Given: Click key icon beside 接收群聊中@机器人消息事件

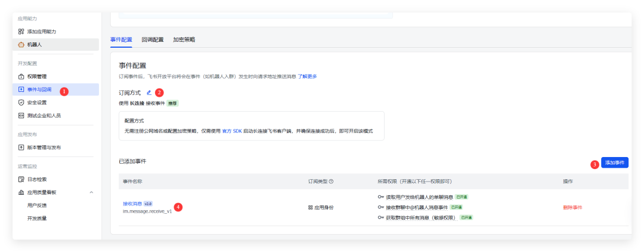Looking at the screenshot, I should [380, 207].
